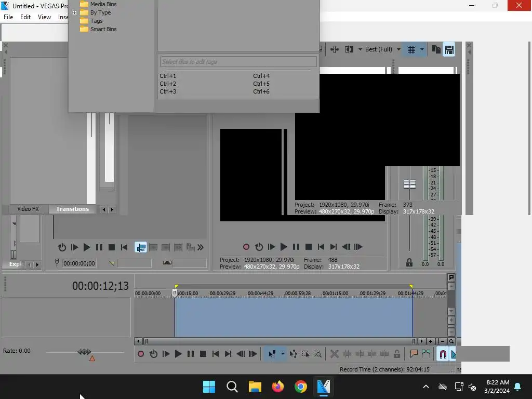
Task: Select the Zoom Edit tool
Action: tap(318, 354)
